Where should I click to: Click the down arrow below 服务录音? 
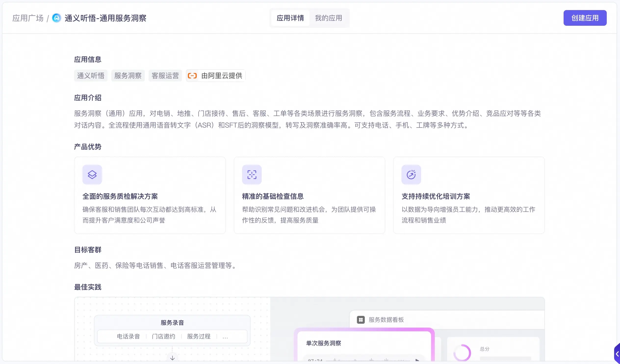[172, 358]
